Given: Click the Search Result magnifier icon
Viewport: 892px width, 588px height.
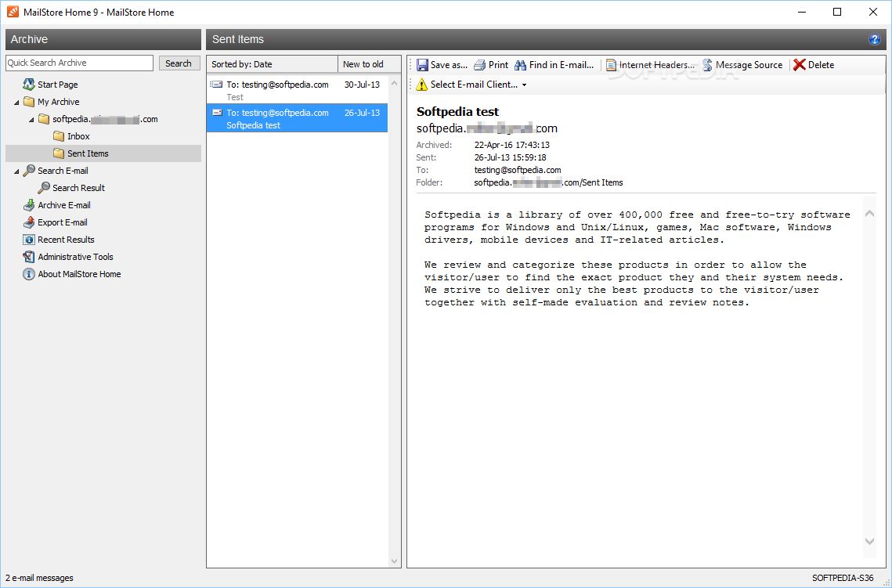Looking at the screenshot, I should click(43, 188).
